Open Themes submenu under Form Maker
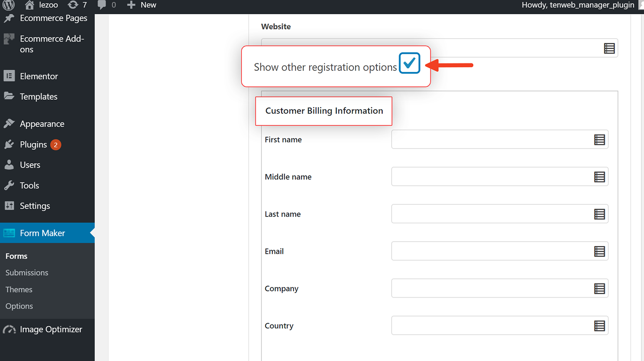This screenshot has width=644, height=361. 19,289
